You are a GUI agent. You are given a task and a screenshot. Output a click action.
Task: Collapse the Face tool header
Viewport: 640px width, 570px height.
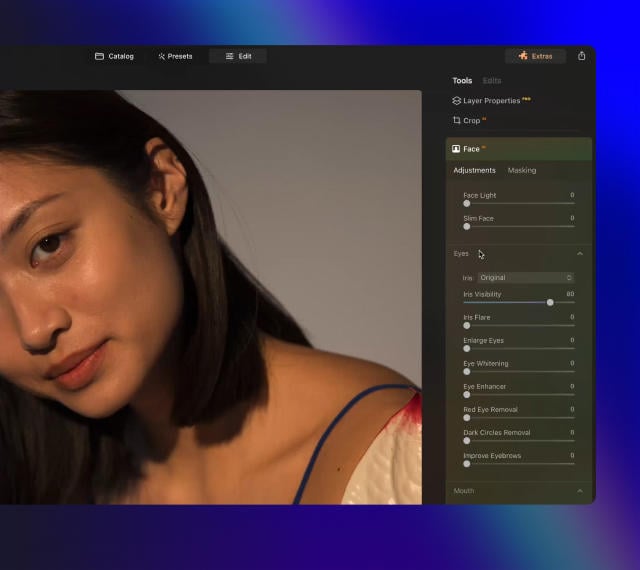519,149
